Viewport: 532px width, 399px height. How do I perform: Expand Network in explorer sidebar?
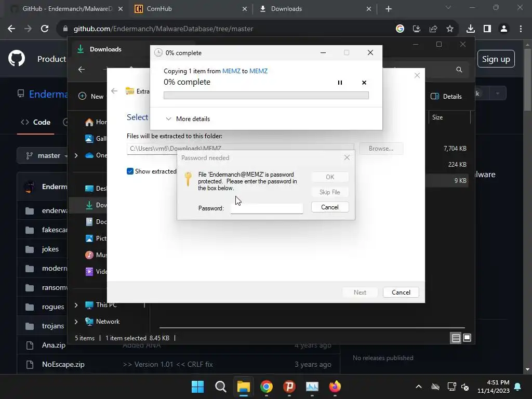[x=76, y=322]
